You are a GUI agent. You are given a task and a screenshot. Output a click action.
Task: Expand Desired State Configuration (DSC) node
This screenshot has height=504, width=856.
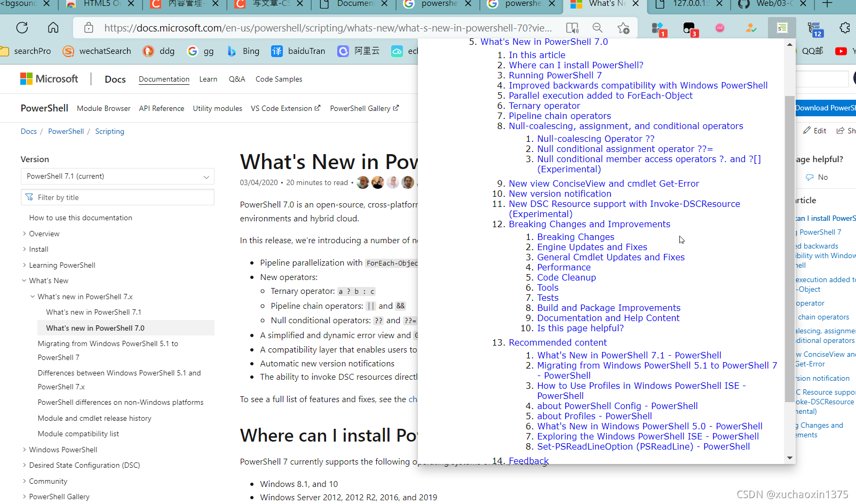click(x=25, y=465)
